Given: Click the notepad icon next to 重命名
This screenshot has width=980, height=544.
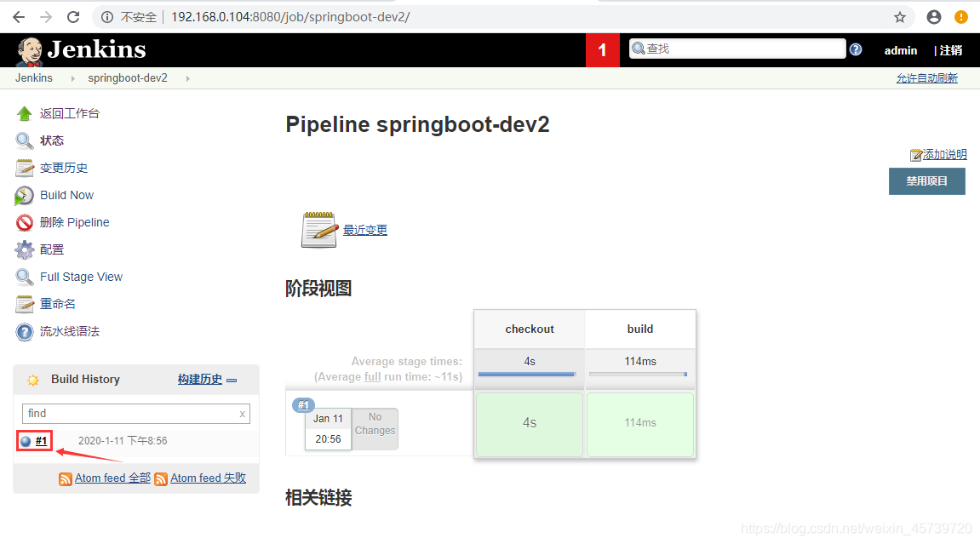Looking at the screenshot, I should [25, 304].
